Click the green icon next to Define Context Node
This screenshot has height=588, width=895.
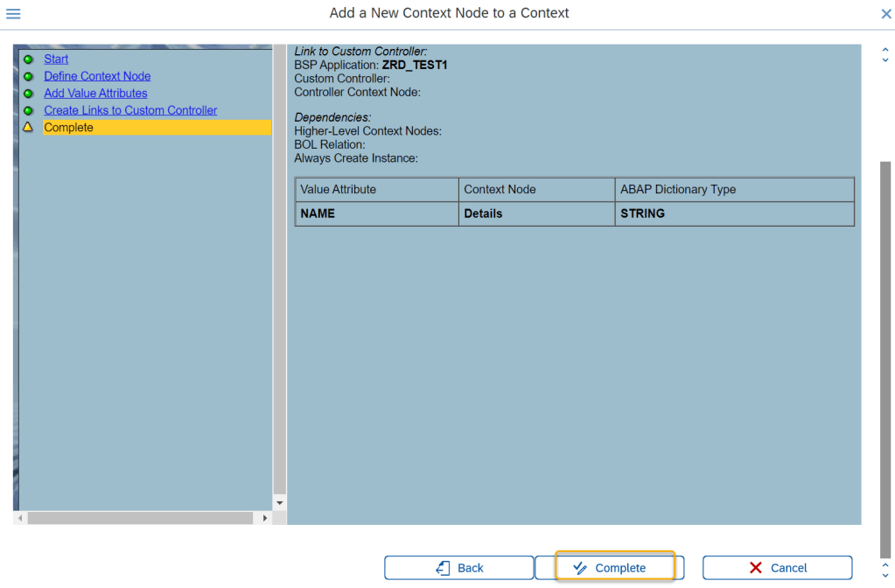[x=28, y=76]
